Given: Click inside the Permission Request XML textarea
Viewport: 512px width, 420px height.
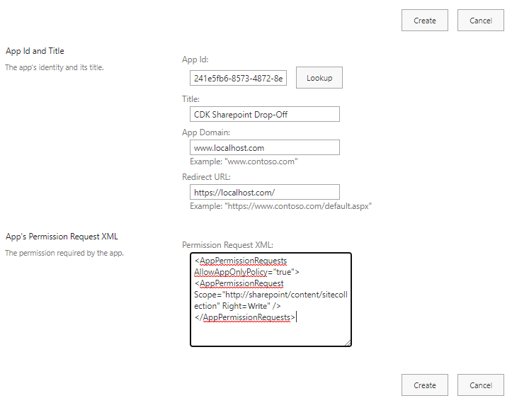Looking at the screenshot, I should (x=271, y=300).
